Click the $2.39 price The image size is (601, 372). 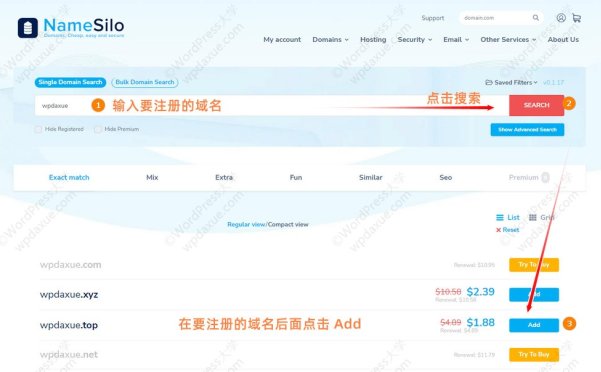(x=480, y=292)
